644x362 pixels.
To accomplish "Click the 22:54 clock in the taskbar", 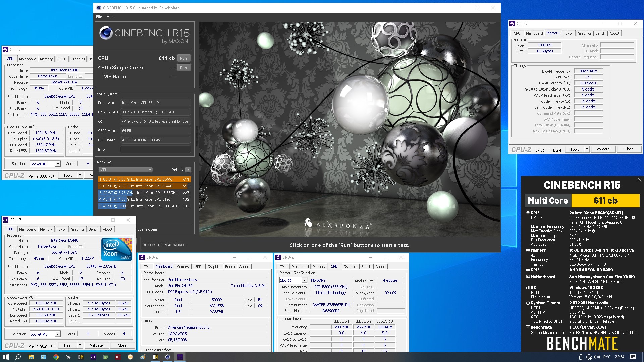I will (620, 357).
